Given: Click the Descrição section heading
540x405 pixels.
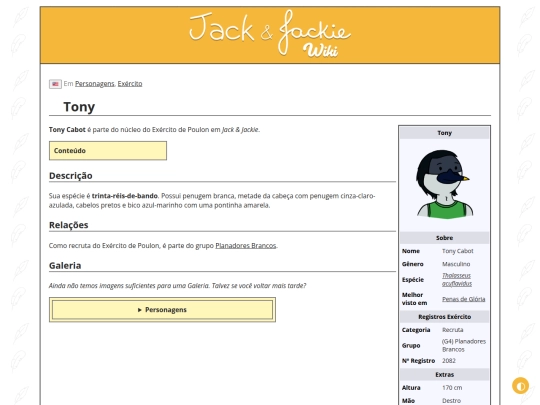Looking at the screenshot, I should click(x=71, y=176).
